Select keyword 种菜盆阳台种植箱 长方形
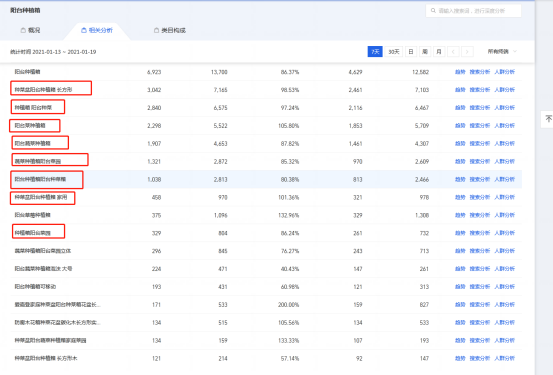 tap(43, 90)
